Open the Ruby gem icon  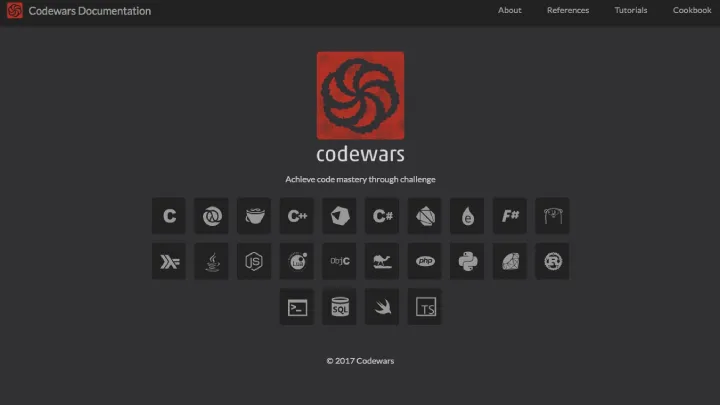coord(510,261)
